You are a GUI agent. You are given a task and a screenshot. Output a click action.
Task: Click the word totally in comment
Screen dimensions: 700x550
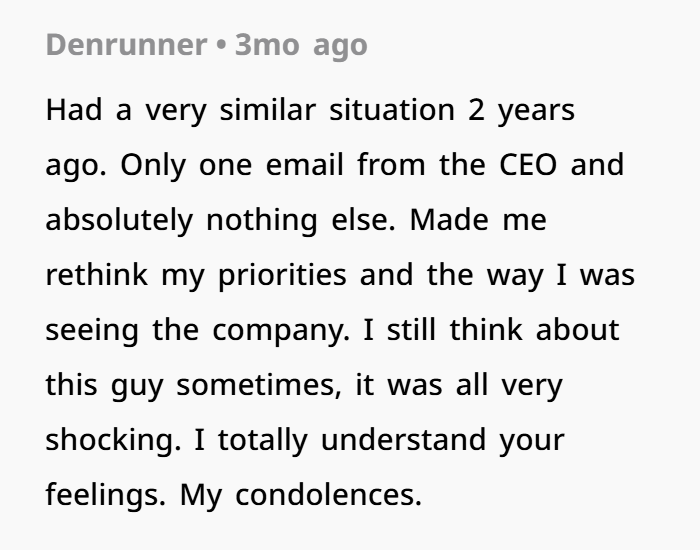(x=262, y=441)
